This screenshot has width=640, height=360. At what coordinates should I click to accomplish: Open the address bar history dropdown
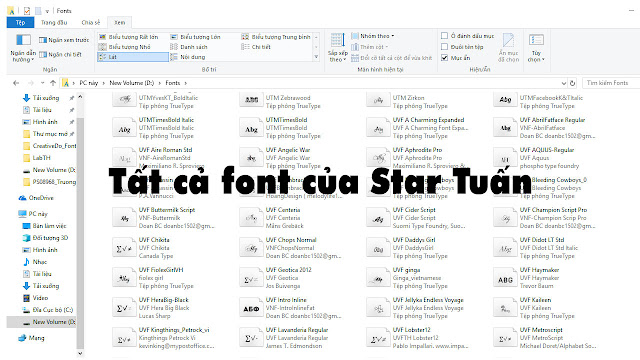[564, 83]
